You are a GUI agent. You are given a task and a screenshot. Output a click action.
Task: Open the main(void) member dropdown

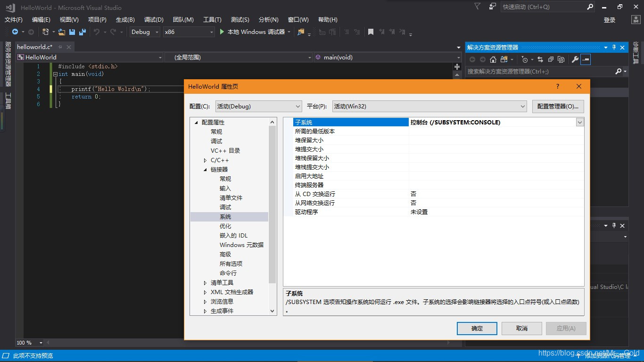click(x=388, y=57)
